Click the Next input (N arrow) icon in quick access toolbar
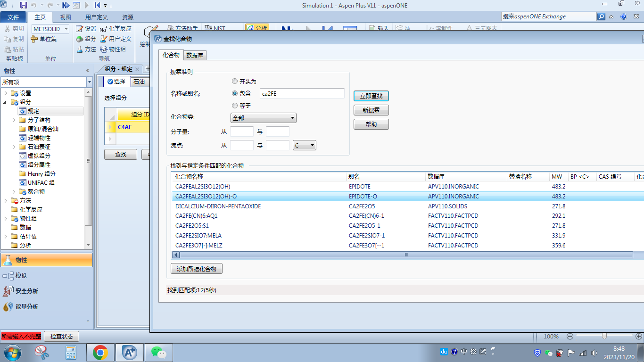The image size is (644, 362). pos(66,5)
